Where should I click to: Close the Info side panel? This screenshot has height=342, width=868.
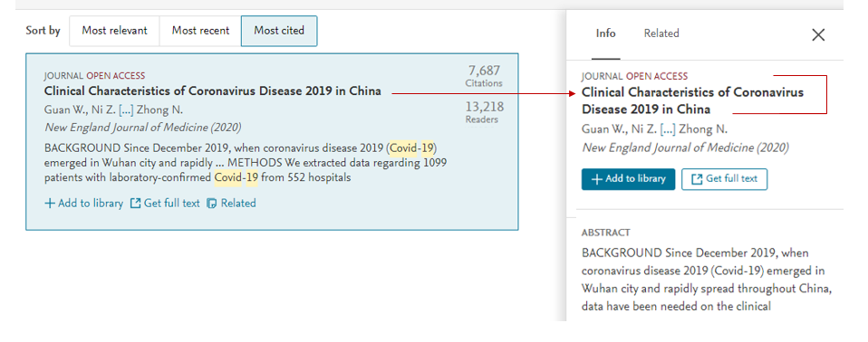tap(817, 34)
